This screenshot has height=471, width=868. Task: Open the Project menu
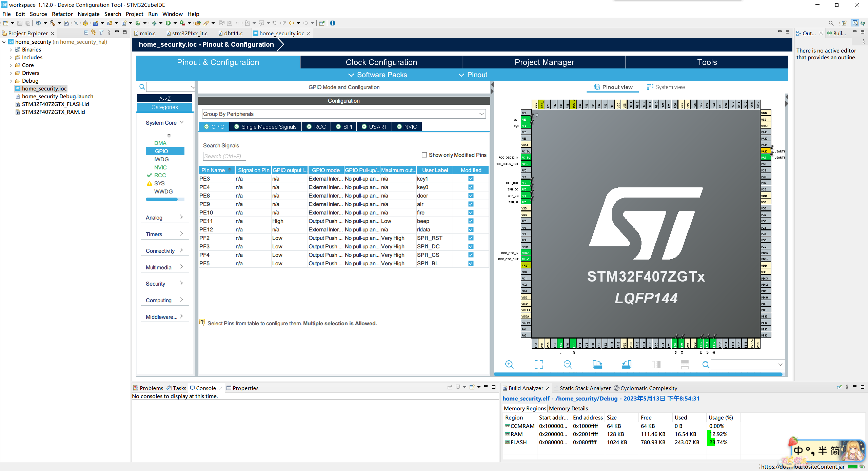pyautogui.click(x=134, y=14)
